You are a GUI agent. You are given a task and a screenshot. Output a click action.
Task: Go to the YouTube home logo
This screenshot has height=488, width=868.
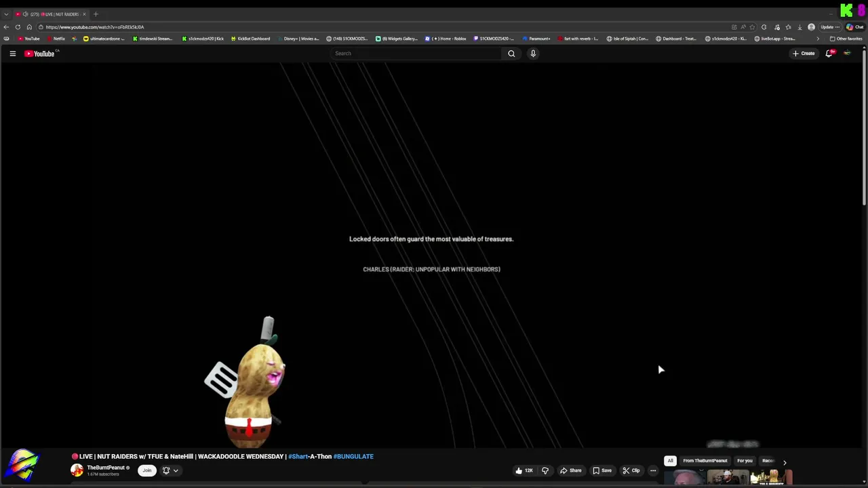pos(39,54)
